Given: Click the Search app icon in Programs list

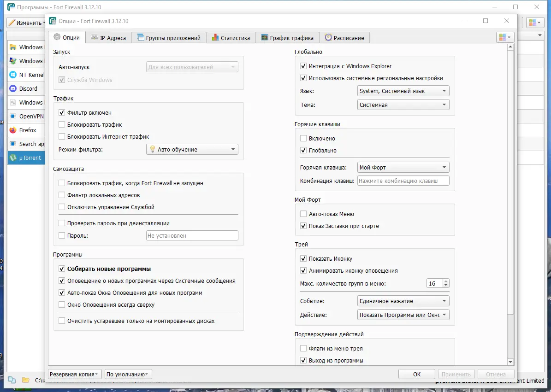Looking at the screenshot, I should (x=13, y=144).
